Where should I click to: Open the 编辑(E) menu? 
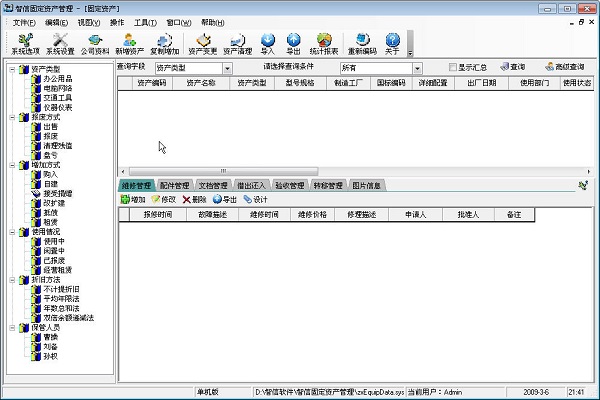[56, 23]
